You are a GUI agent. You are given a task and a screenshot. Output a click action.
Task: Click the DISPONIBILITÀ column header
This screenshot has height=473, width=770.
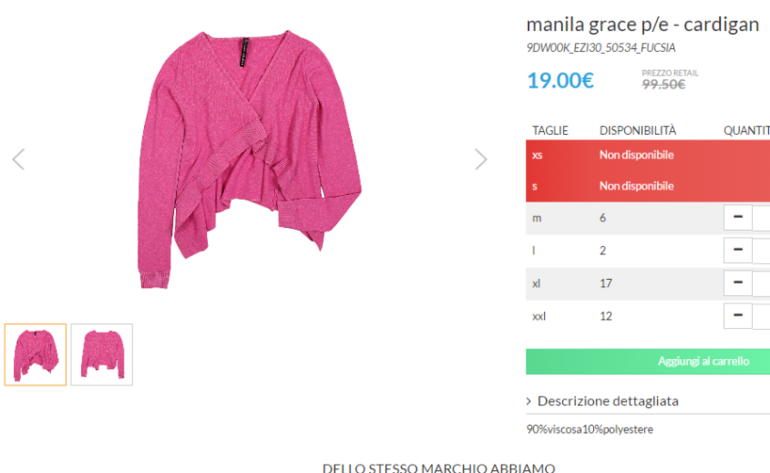pos(637,131)
